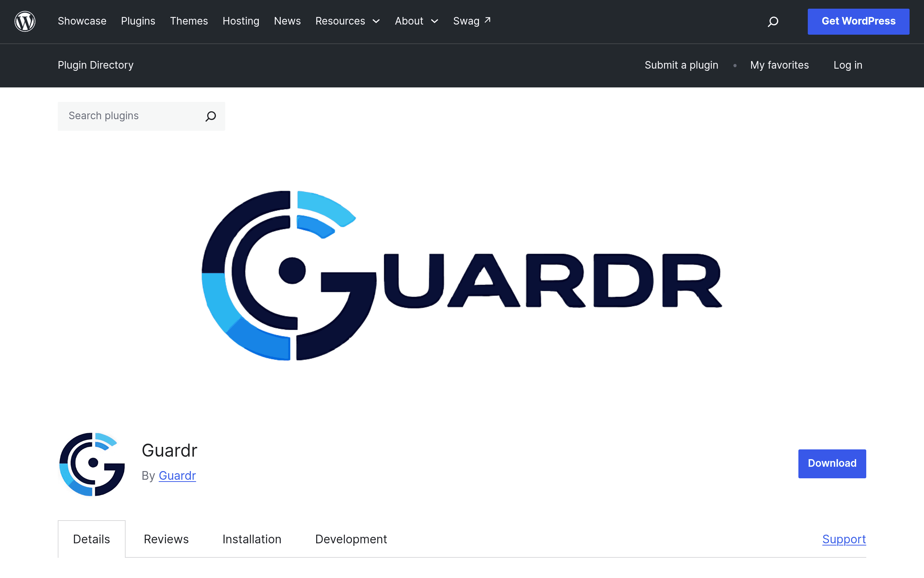Viewport: 924px width, 578px height.
Task: Open the Themes menu item
Action: [x=189, y=21]
